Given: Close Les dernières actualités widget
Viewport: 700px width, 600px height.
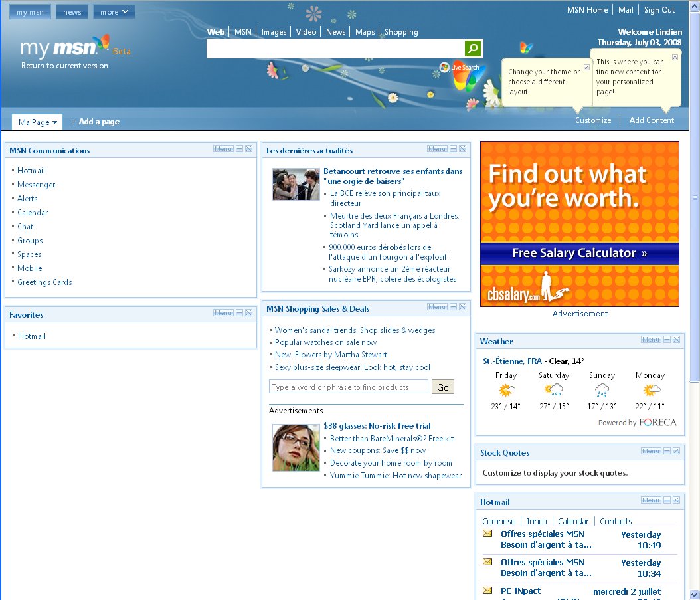Looking at the screenshot, I should tap(462, 149).
